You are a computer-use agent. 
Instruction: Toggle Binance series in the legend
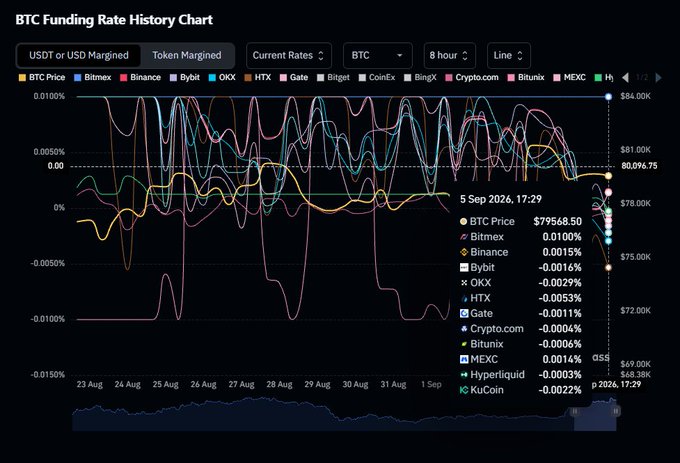(x=140, y=78)
